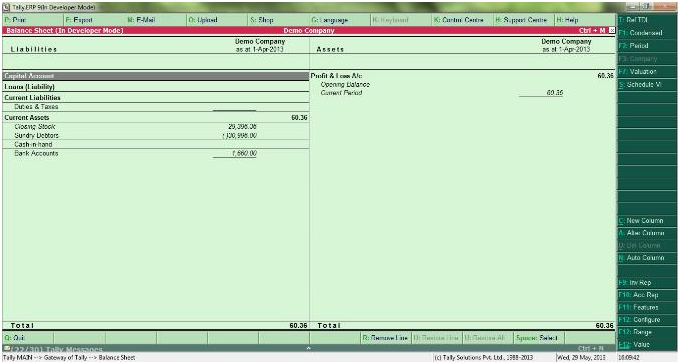Select the Loans (Liability) row
Viewport: 680px width, 364px height.
pyautogui.click(x=156, y=87)
